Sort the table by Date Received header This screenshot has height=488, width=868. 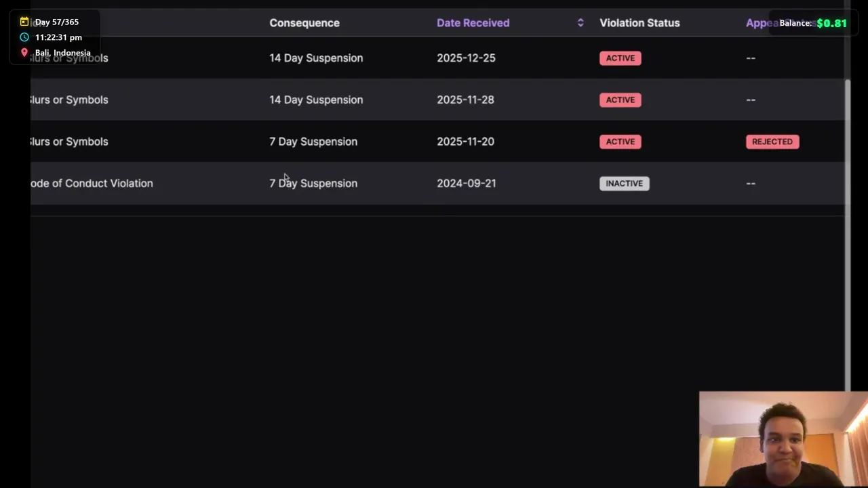[x=473, y=23]
